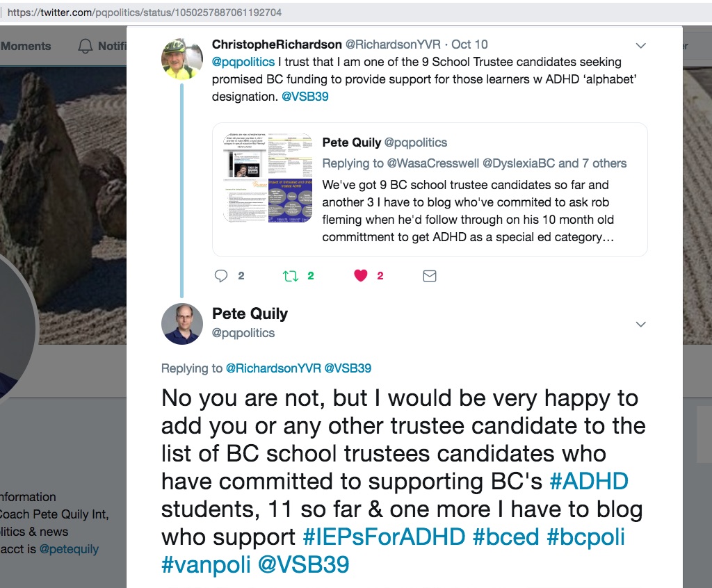
Task: Open Pete Quily's profile picture
Action: point(182,324)
